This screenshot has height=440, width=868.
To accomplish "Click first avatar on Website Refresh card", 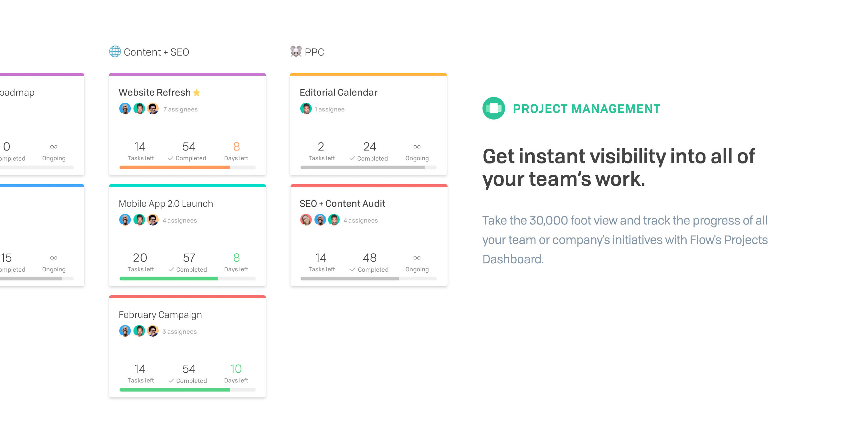I will click(125, 109).
